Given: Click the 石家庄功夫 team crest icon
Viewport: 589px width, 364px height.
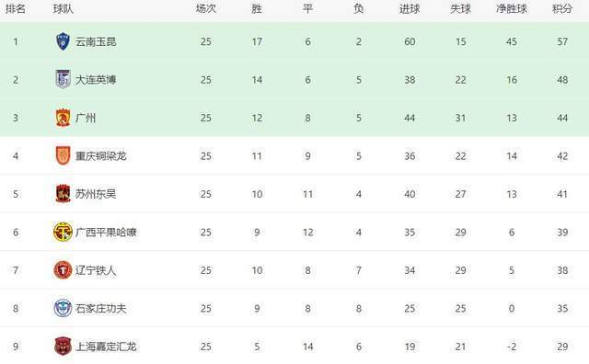Looking at the screenshot, I should [63, 308].
